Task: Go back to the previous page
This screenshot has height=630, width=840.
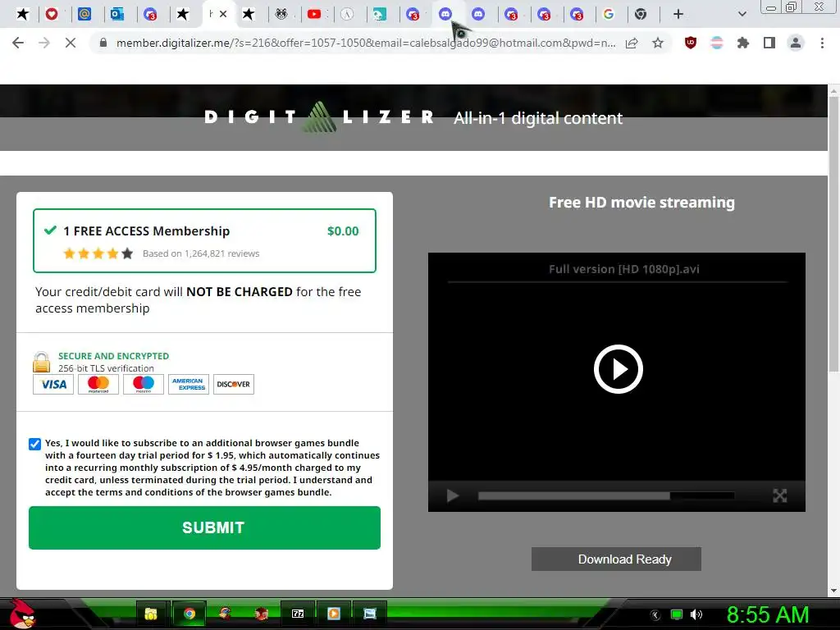Action: (18, 43)
